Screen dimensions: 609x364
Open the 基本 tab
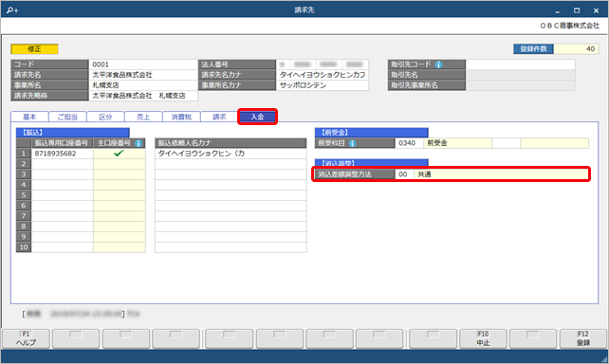pyautogui.click(x=29, y=117)
